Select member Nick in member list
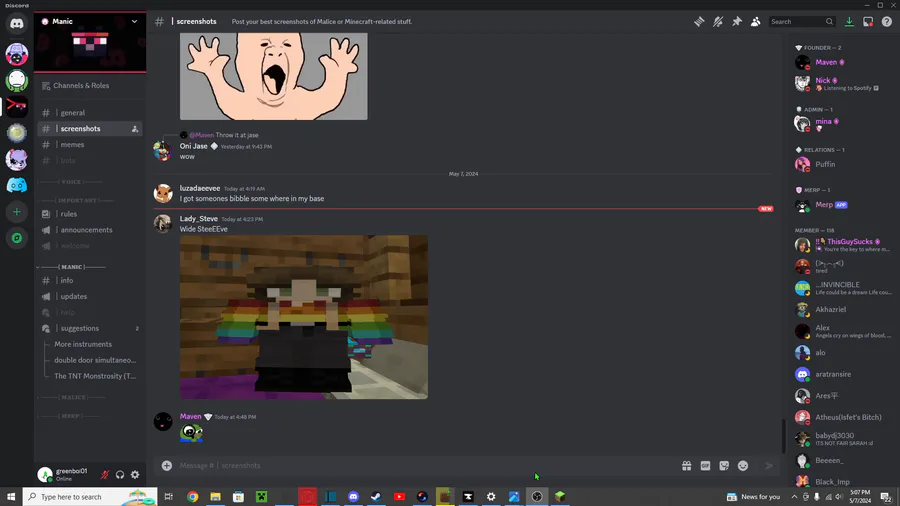 tap(843, 83)
